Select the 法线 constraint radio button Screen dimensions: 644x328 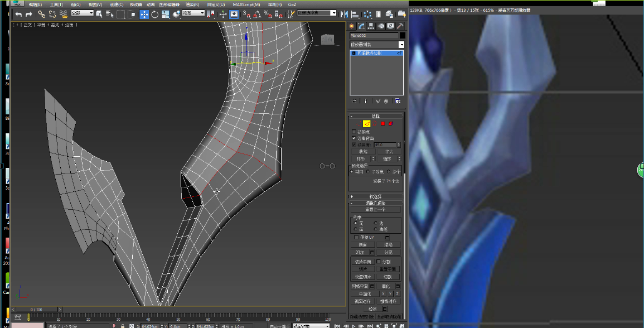(x=375, y=229)
